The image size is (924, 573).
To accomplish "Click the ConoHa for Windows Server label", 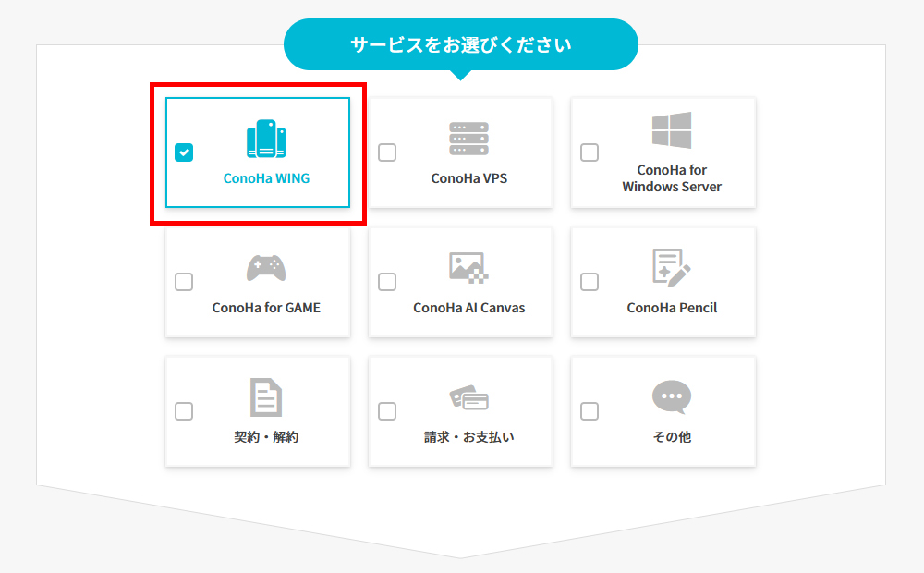I will click(x=672, y=178).
